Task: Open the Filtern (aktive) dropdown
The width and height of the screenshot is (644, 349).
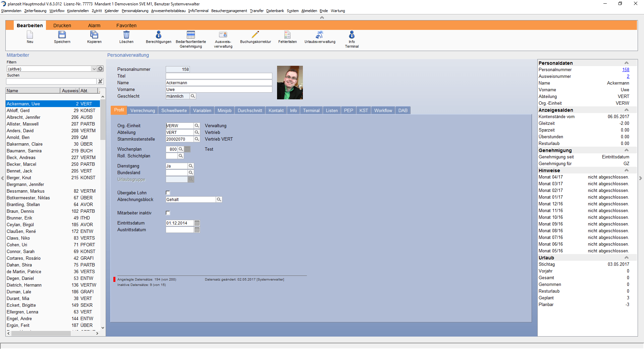Action: 94,69
